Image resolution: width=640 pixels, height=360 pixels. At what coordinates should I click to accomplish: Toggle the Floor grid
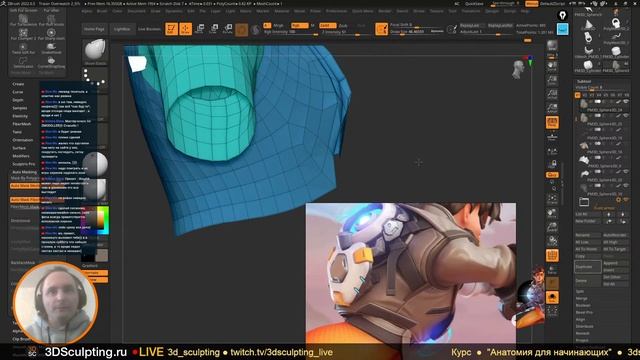point(552,137)
